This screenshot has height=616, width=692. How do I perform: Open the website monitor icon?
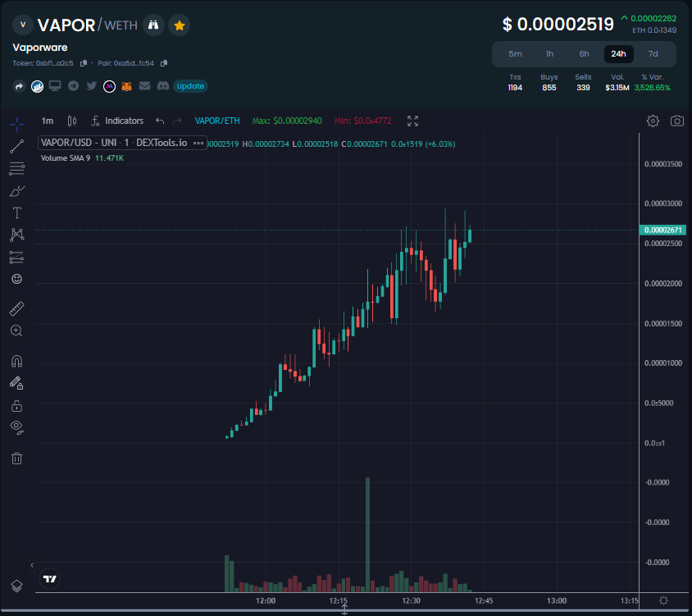point(55,85)
